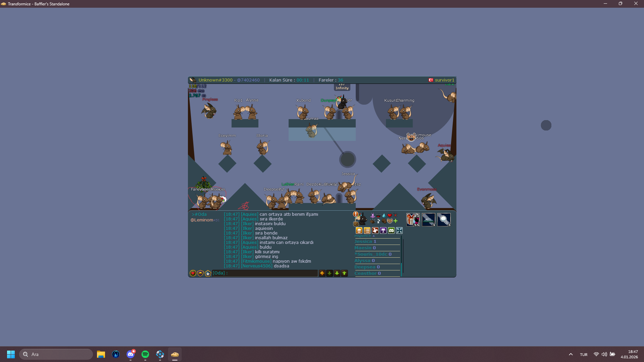This screenshot has width=644, height=362.
Task: Click the green arrow-to-bar chat button
Action: (x=330, y=273)
